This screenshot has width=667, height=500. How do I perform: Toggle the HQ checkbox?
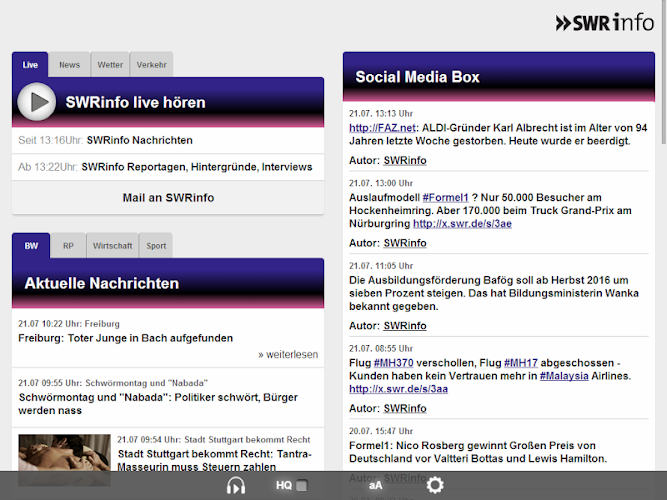302,486
